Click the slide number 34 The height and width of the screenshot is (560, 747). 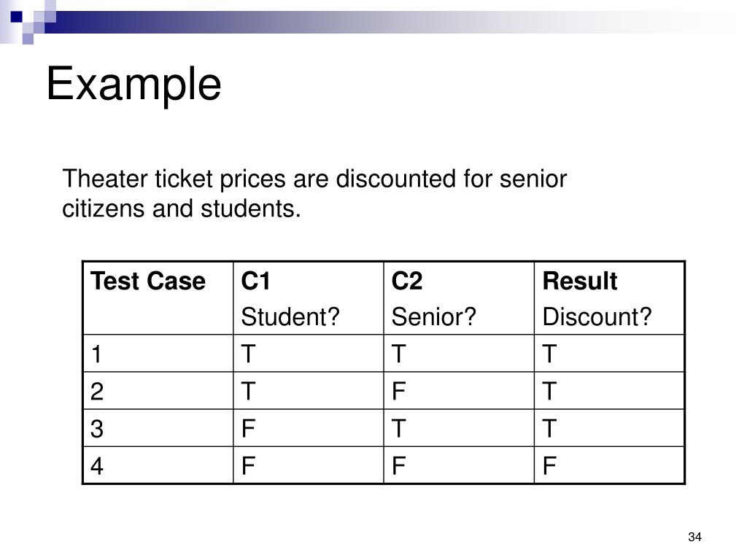(x=694, y=537)
